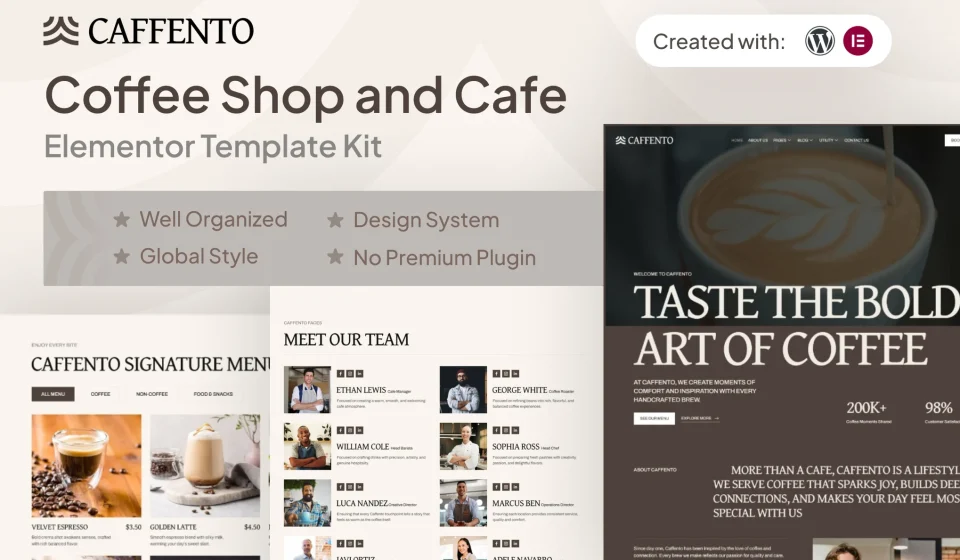Click Marcus Ben's portrait photo

(x=463, y=503)
